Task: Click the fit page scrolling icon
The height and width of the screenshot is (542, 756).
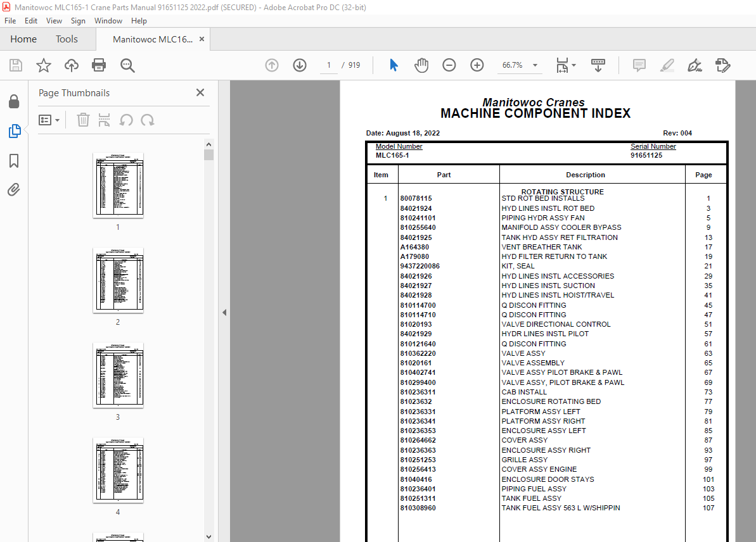Action: 562,65
